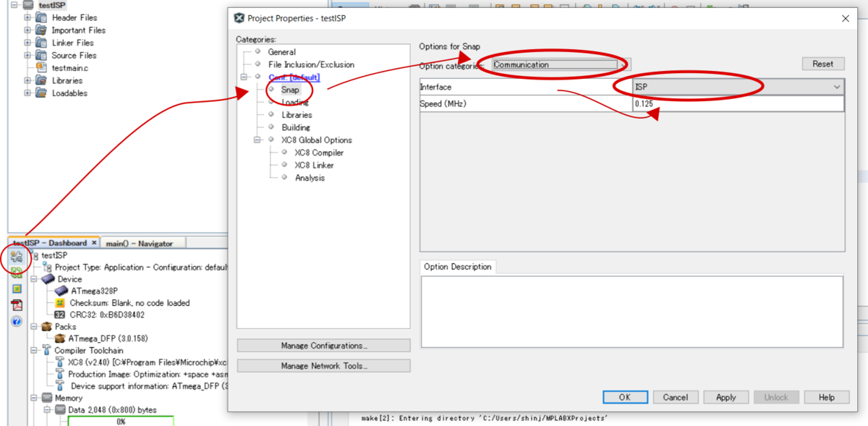Select File Inclusion/Exclusion category
Screen dimensions: 868x426
(311, 64)
